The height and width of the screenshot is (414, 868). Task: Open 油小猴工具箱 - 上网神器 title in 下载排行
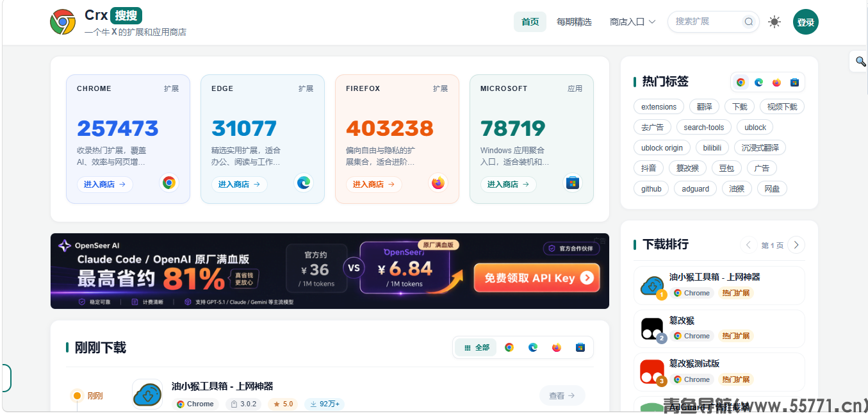[x=714, y=277]
